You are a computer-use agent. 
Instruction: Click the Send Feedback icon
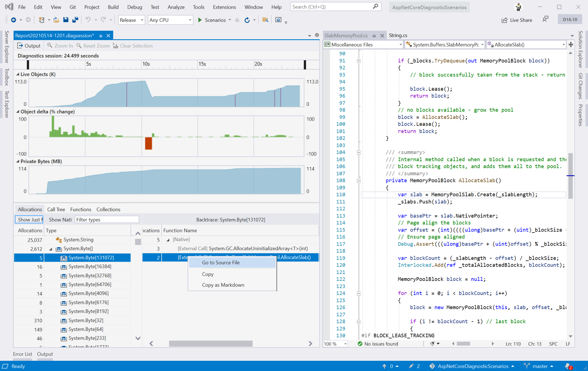[545, 19]
